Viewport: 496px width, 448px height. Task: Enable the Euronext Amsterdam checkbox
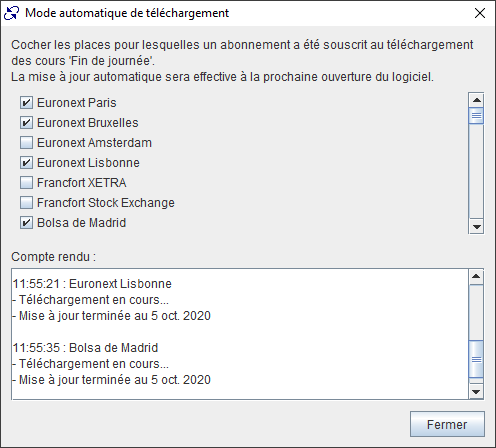point(26,143)
